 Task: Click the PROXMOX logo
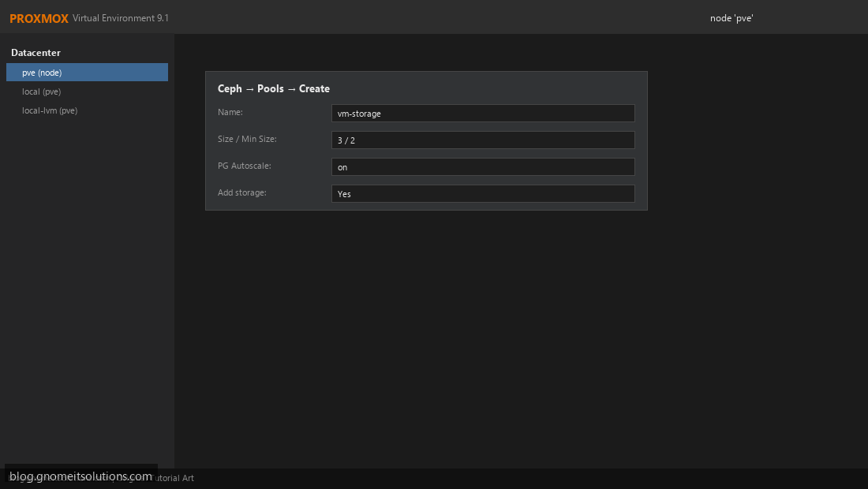pos(39,18)
